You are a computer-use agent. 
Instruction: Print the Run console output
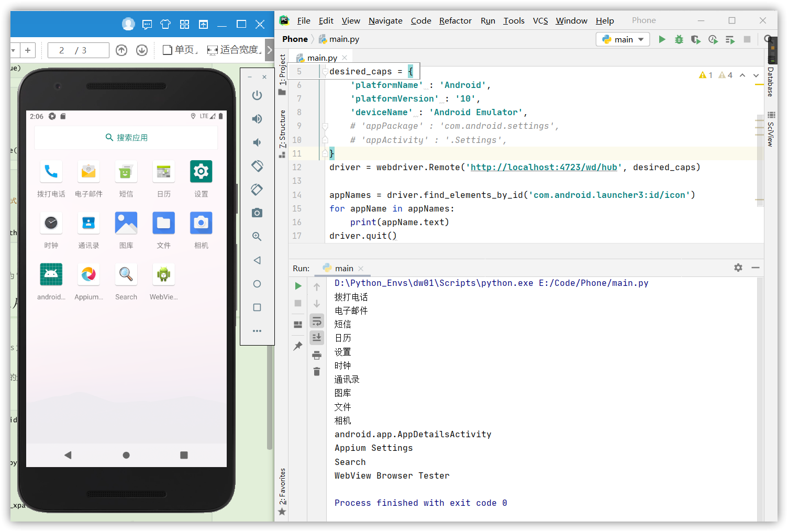click(x=317, y=356)
